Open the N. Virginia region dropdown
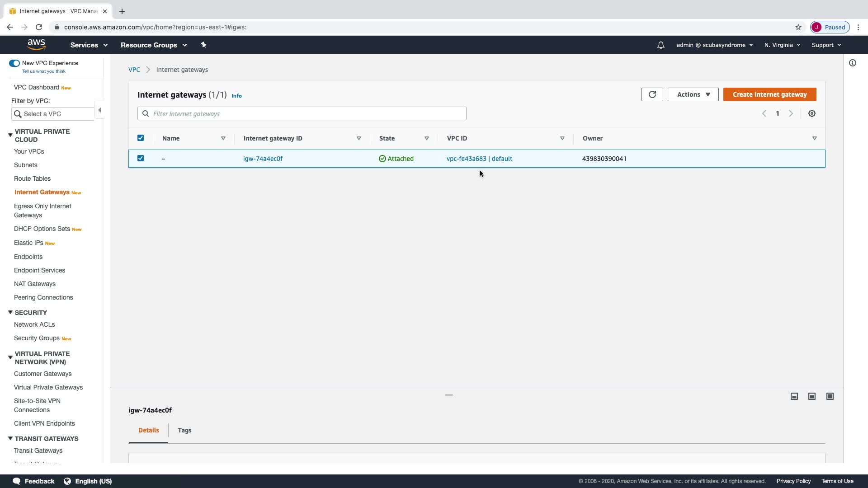This screenshot has height=488, width=868. 782,45
